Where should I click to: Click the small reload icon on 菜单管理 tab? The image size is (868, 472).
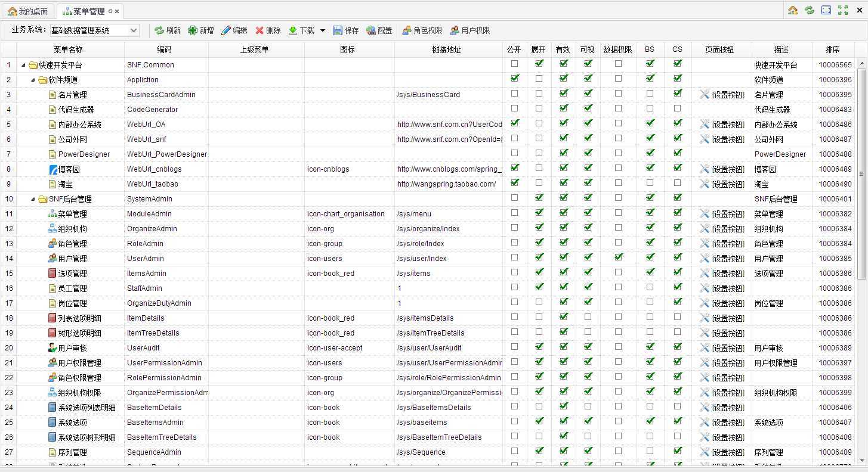110,11
